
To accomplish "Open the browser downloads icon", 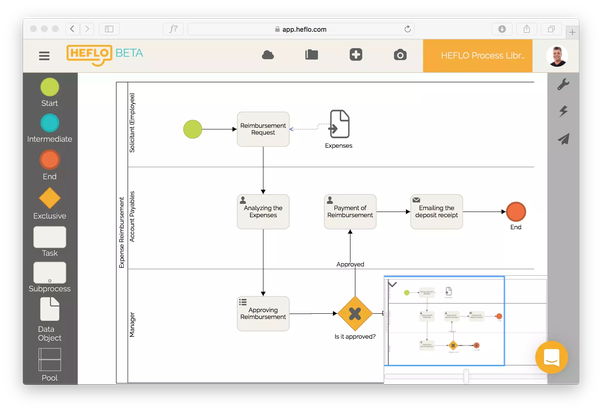I will coord(502,29).
